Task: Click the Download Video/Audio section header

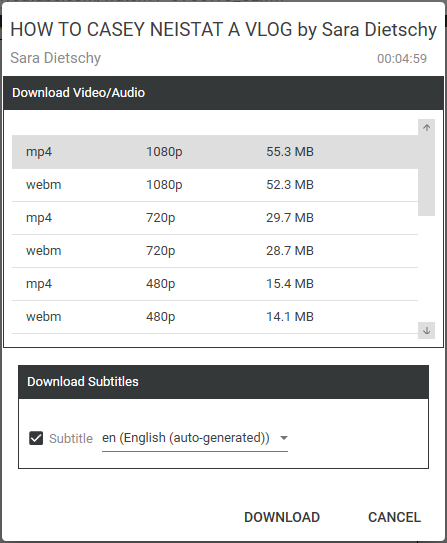Action: tap(223, 93)
